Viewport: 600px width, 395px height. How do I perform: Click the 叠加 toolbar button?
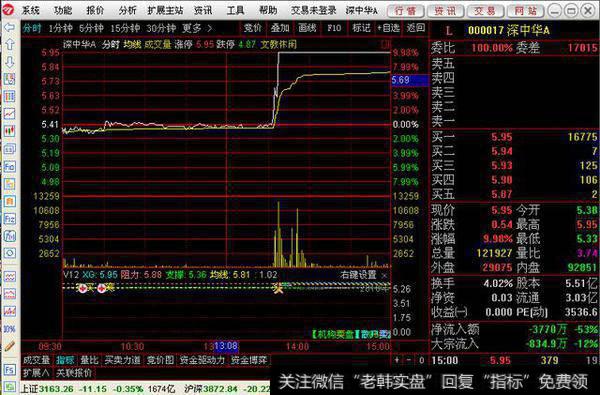pos(280,28)
